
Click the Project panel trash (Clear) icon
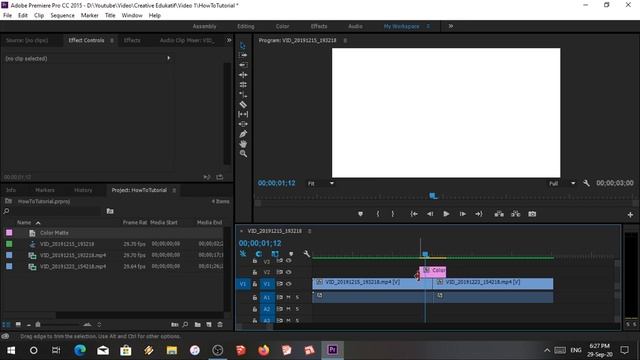(220, 324)
